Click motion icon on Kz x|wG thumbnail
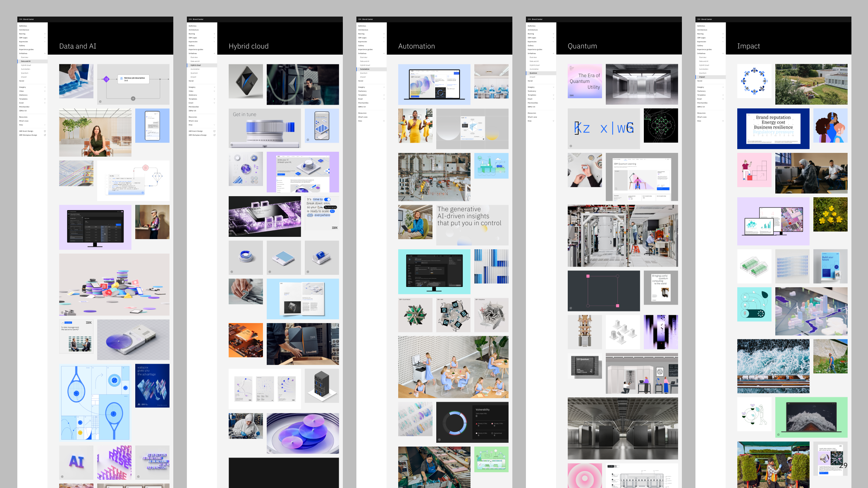This screenshot has width=868, height=488. click(571, 146)
